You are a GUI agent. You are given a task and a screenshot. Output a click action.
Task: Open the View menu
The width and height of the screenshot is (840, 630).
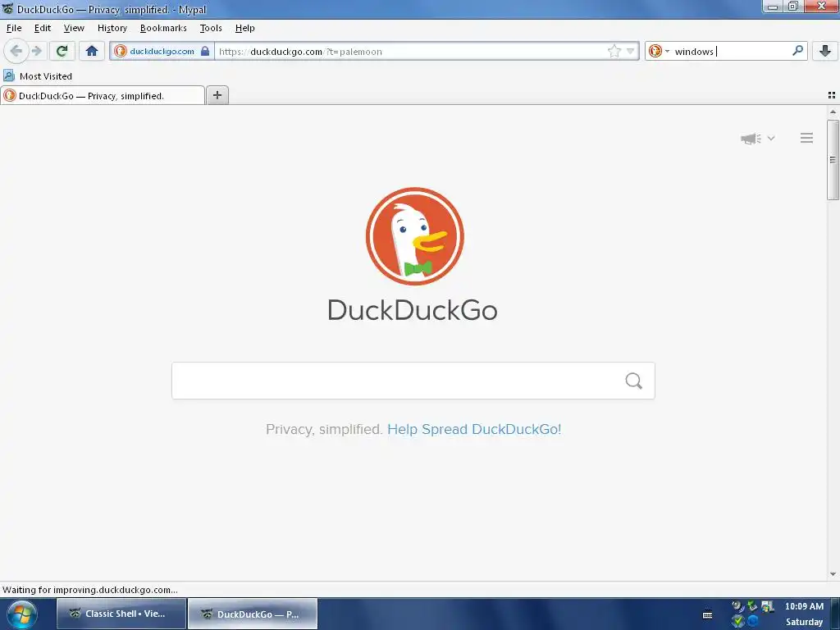74,28
